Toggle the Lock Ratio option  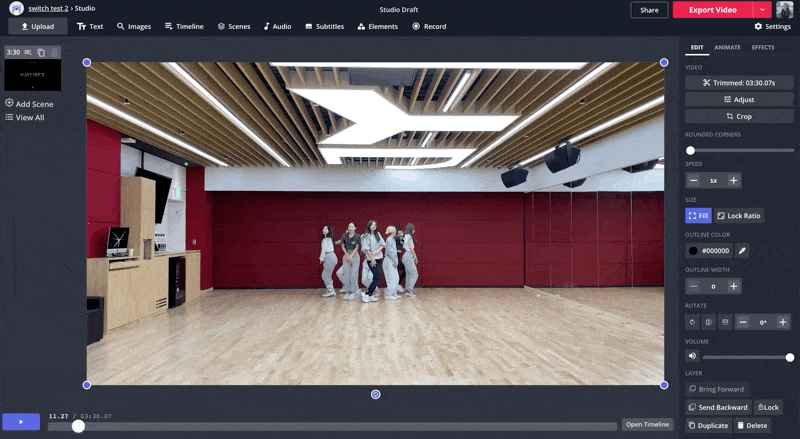pos(739,215)
